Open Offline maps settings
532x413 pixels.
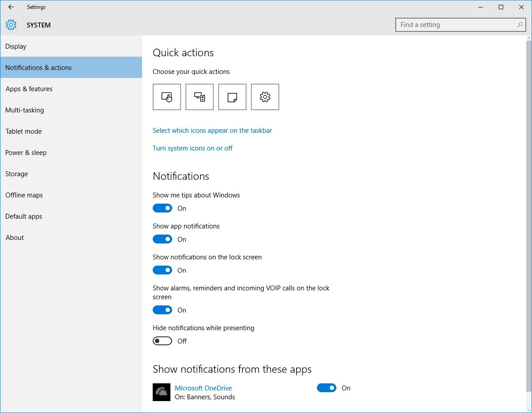pyautogui.click(x=71, y=195)
